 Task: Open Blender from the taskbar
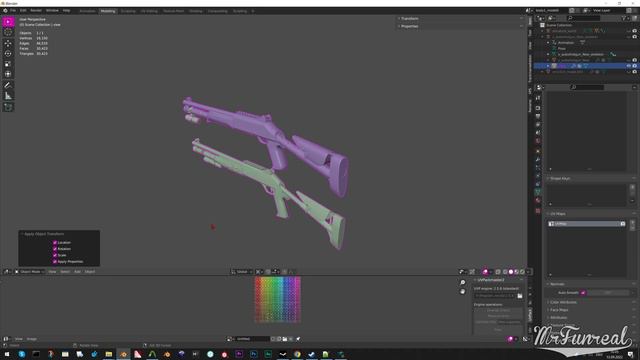tap(123, 354)
